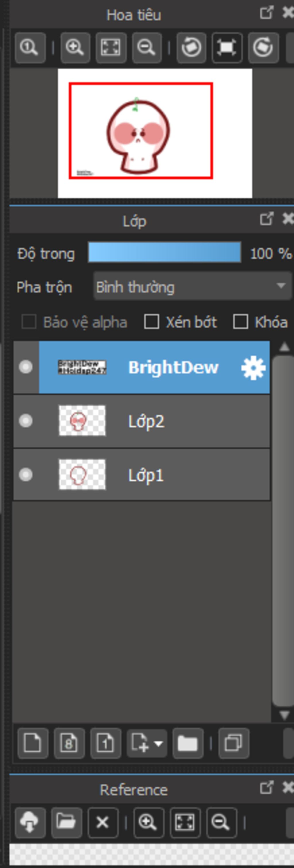Image resolution: width=294 pixels, height=868 pixels.
Task: Add a 1-bit layer
Action: [x=105, y=743]
